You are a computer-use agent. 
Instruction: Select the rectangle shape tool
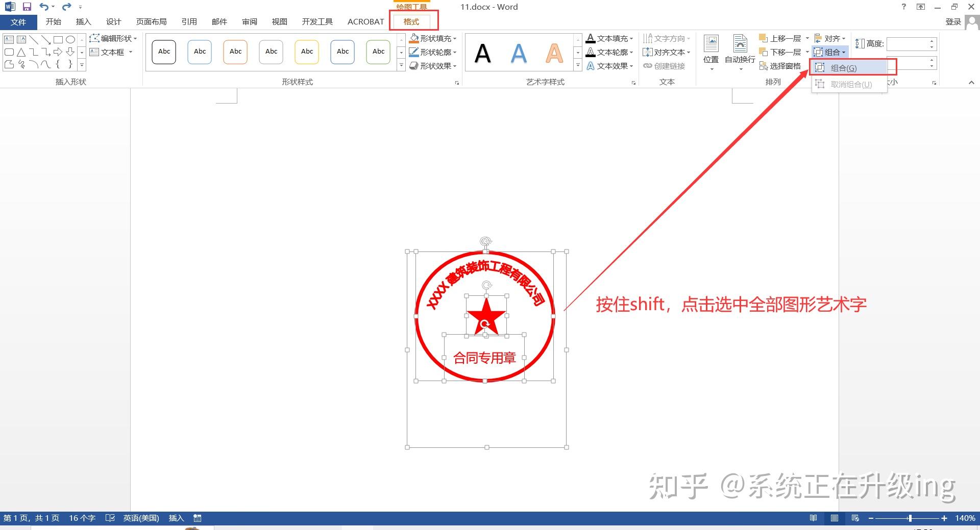(x=58, y=39)
